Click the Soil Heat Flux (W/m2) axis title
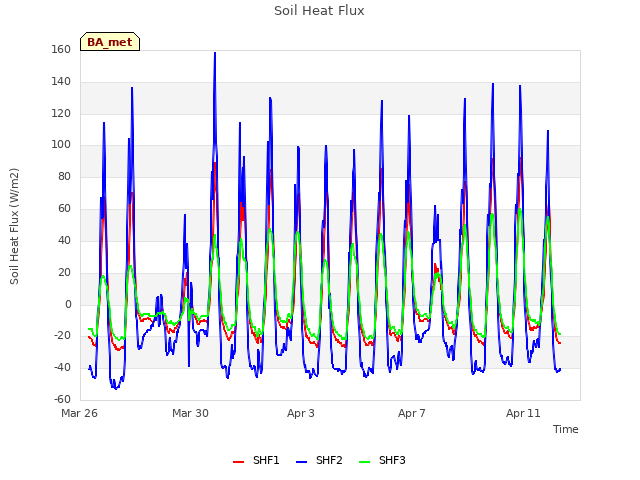The image size is (640, 480). tap(14, 226)
